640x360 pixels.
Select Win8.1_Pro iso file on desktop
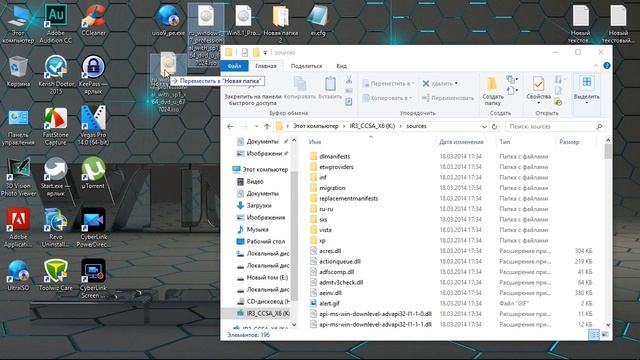pyautogui.click(x=243, y=20)
